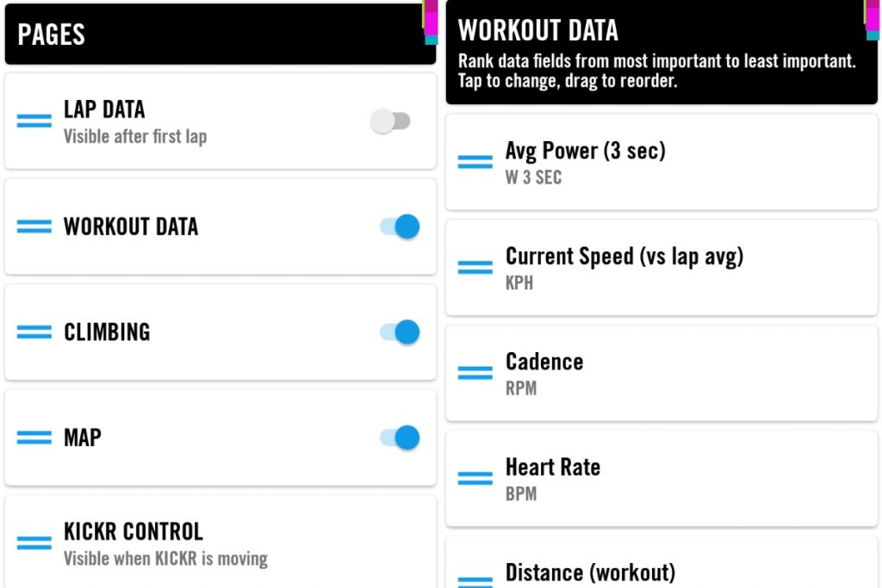Screen dimensions: 882x588
Task: Click the reorder handle next to CLIMBING
Action: click(34, 332)
